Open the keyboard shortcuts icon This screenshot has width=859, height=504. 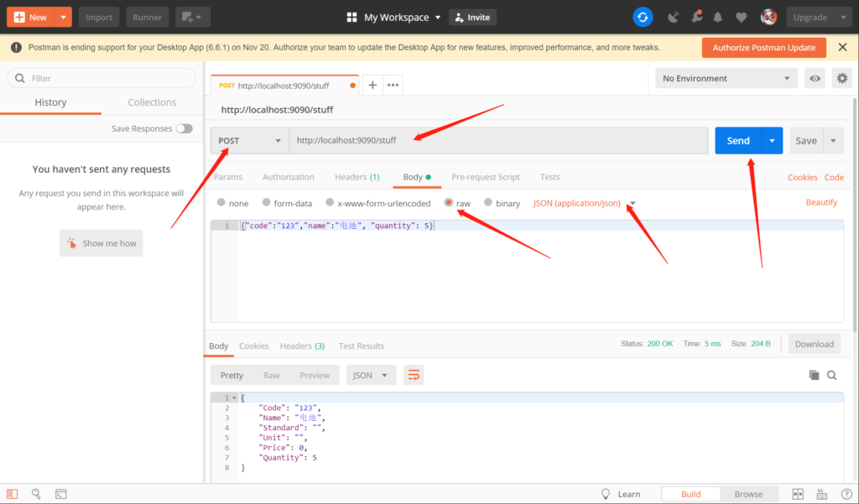(x=822, y=494)
